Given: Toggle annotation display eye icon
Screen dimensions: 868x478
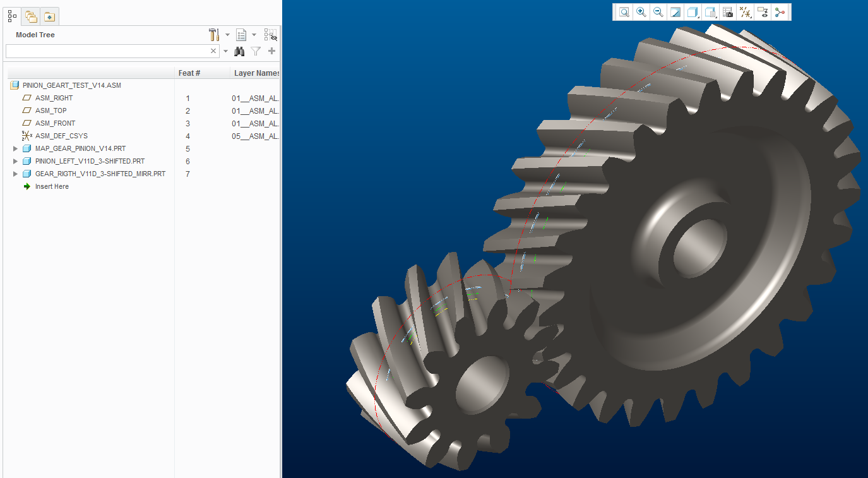Looking at the screenshot, I should (763, 12).
